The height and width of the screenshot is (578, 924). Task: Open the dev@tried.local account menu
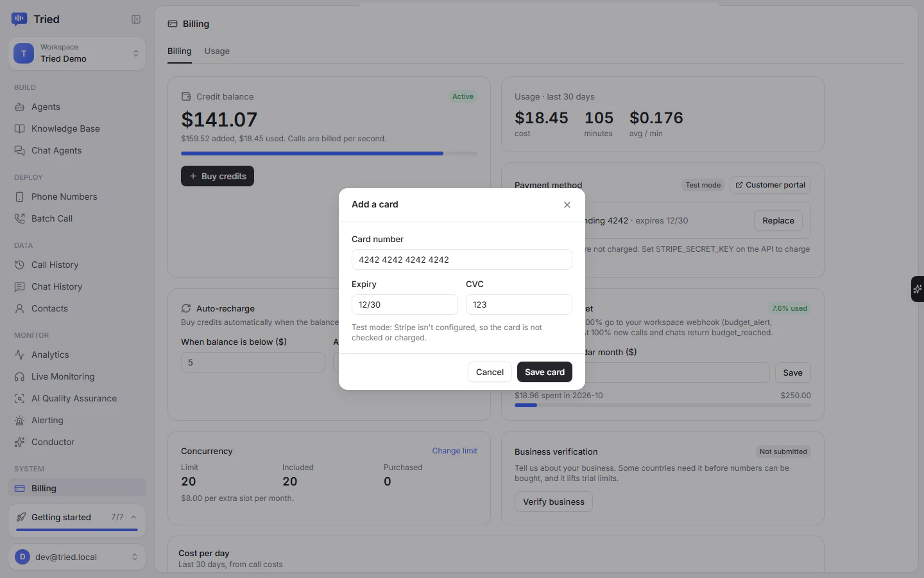(x=77, y=557)
